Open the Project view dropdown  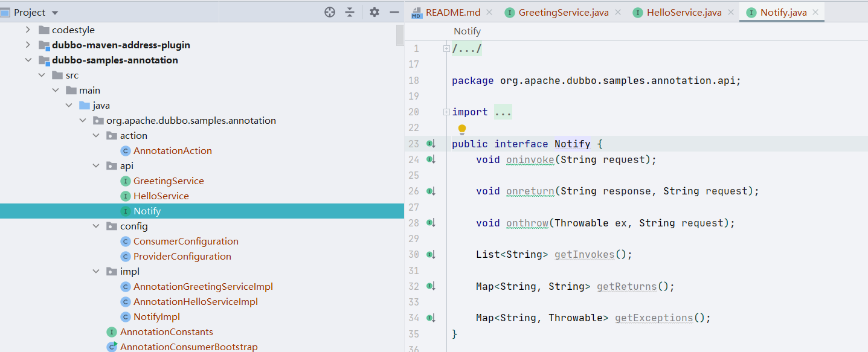(x=56, y=13)
